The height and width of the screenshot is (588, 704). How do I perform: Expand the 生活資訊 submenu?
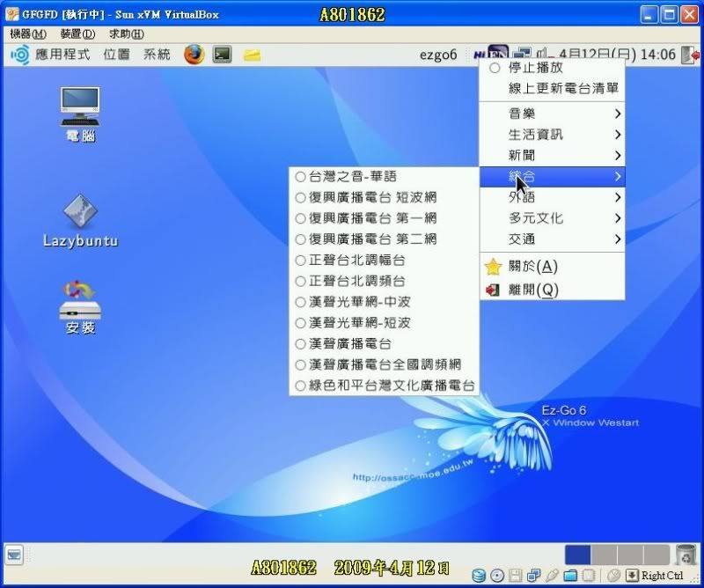click(552, 135)
